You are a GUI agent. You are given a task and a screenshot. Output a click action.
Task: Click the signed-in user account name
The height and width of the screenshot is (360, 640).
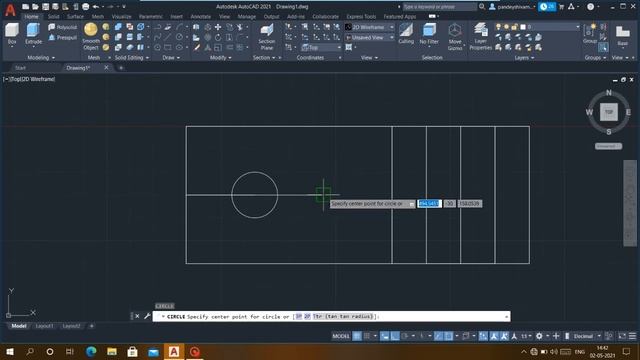[513, 7]
